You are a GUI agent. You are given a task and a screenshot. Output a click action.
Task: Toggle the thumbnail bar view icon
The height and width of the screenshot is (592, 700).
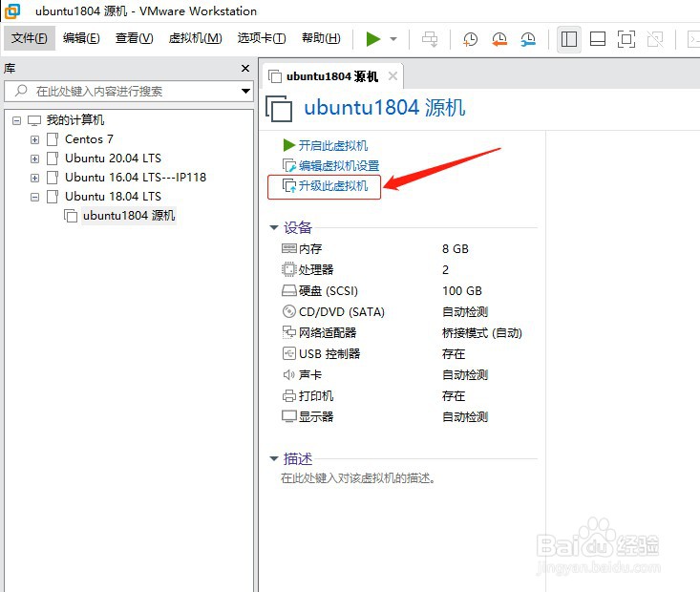coord(597,39)
